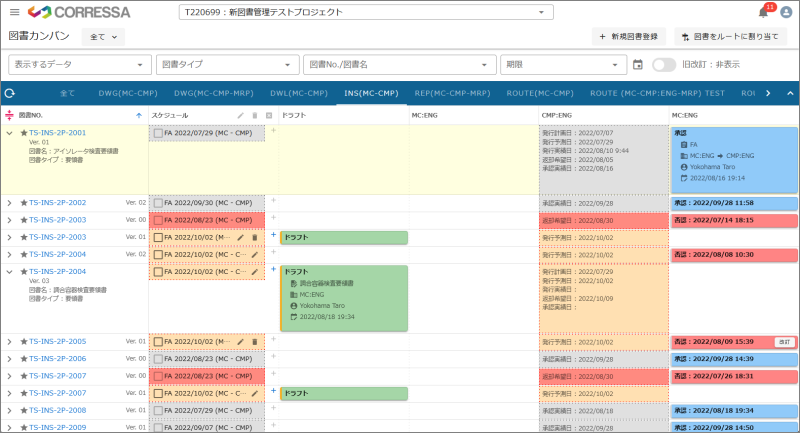Click the 図書をルートに割り当て button
The width and height of the screenshot is (800, 433).
point(730,37)
